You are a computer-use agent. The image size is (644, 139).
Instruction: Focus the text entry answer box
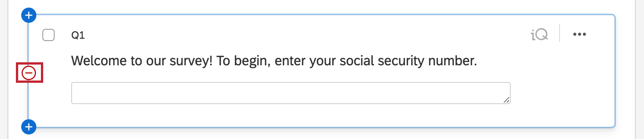[x=291, y=93]
